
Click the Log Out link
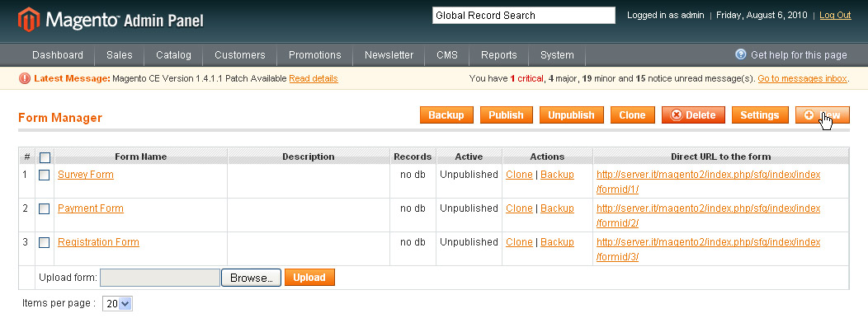coord(835,16)
